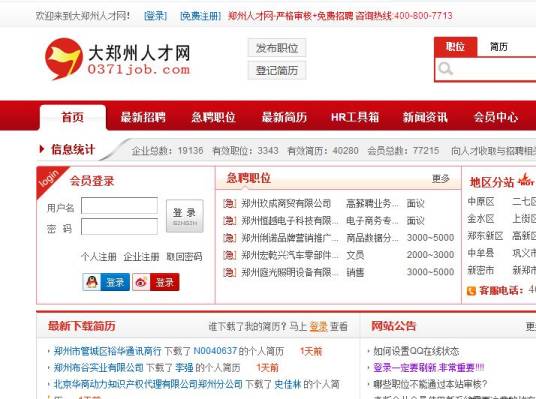The width and height of the screenshot is (536, 399).
Task: Open the 急聘职位 navigation item
Action: pyautogui.click(x=213, y=117)
